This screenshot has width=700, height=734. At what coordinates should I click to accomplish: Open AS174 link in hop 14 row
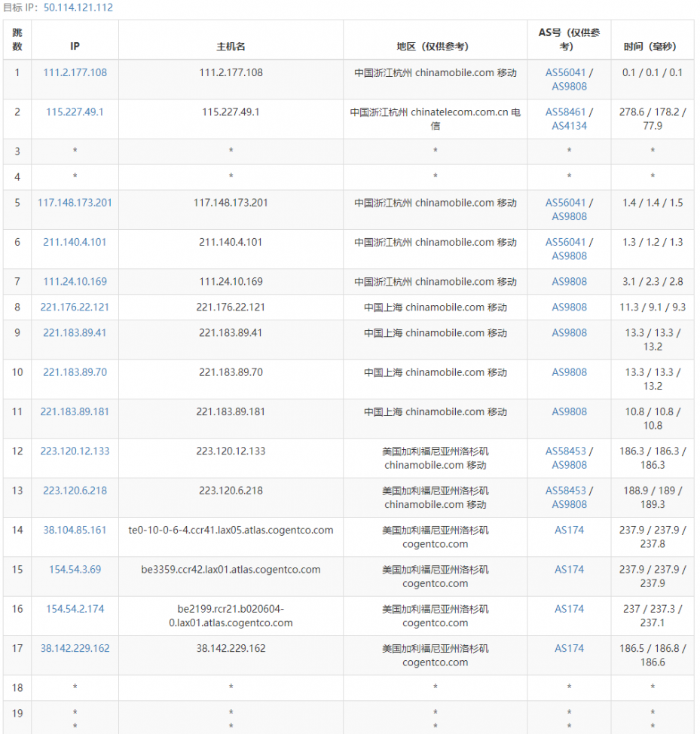coord(569,530)
